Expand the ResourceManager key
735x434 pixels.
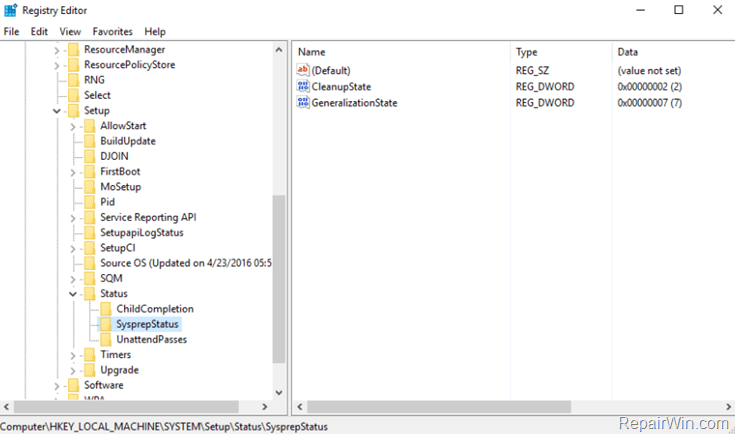(x=57, y=50)
